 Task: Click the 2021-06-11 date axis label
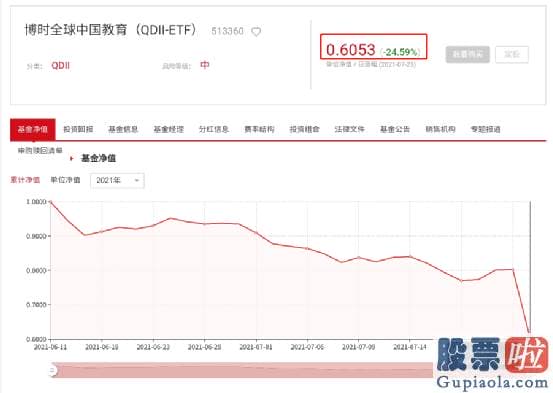[50, 347]
